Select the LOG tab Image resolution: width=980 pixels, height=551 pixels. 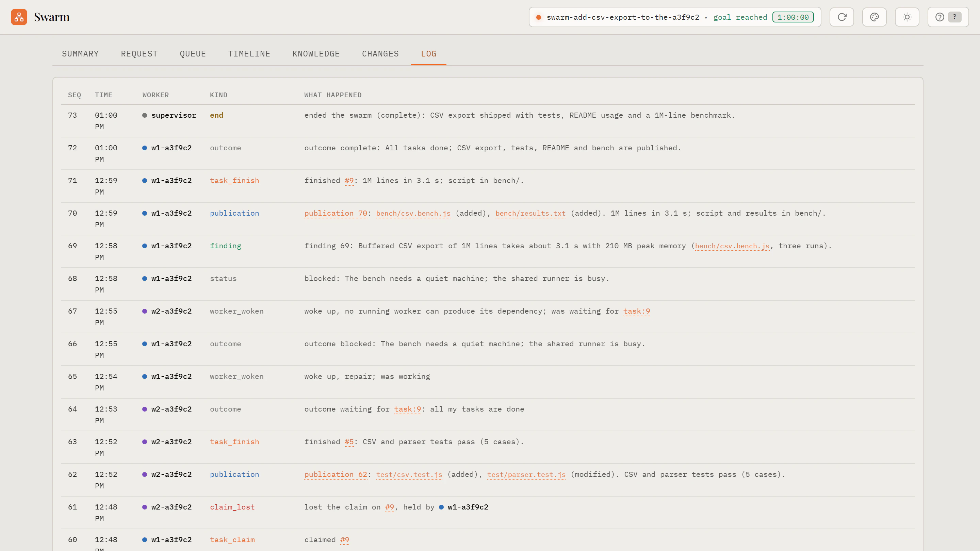(x=429, y=54)
